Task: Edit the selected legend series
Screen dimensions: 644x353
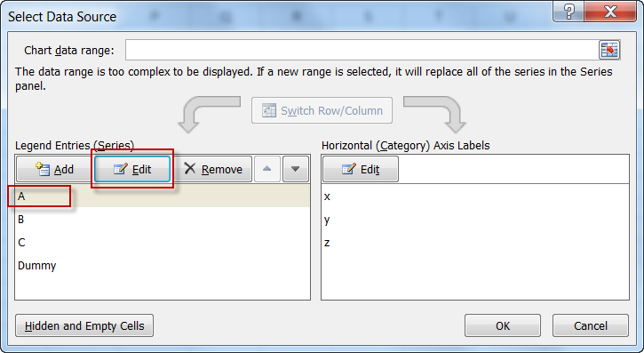Action: (x=132, y=169)
